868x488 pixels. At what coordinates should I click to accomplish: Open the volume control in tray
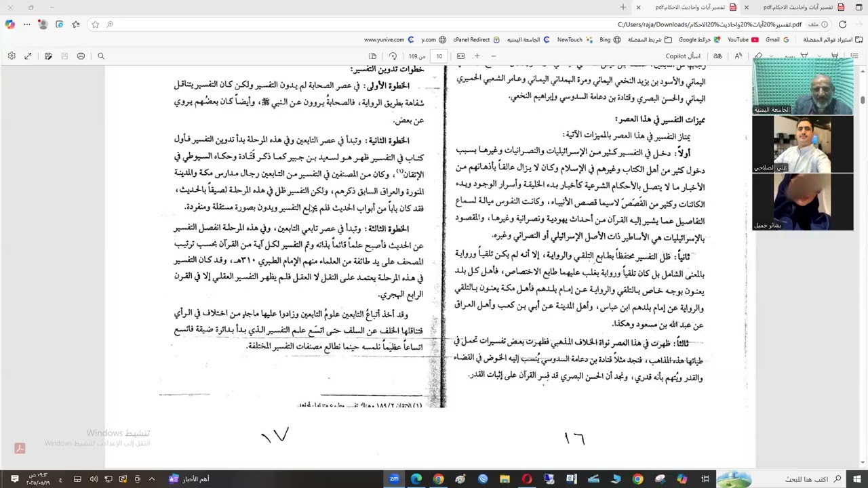(x=93, y=479)
